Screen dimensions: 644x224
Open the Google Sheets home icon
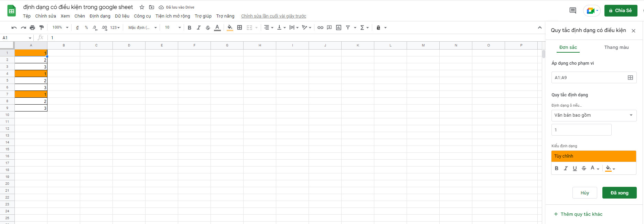[11, 11]
